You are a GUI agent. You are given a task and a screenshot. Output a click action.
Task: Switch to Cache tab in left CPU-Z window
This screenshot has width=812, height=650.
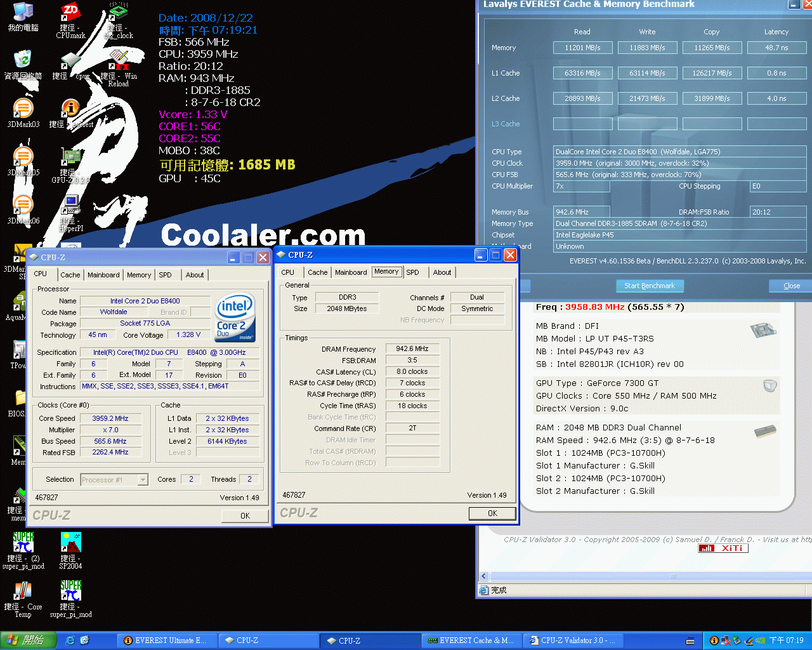point(70,275)
